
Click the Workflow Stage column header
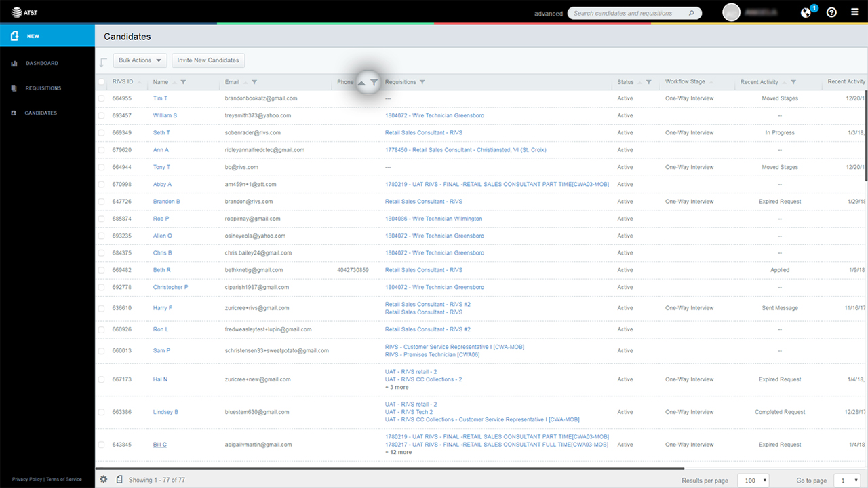(685, 82)
